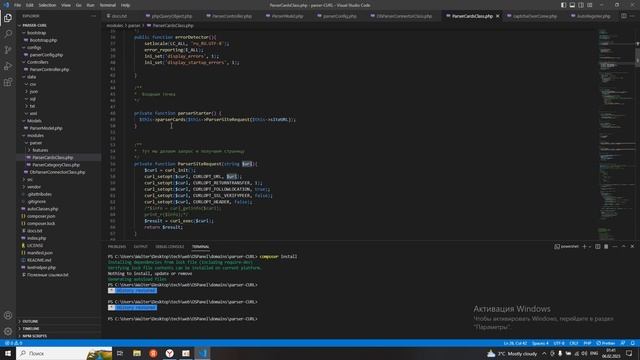
Task: Click the Explorer more actions ellipsis
Action: [93, 16]
